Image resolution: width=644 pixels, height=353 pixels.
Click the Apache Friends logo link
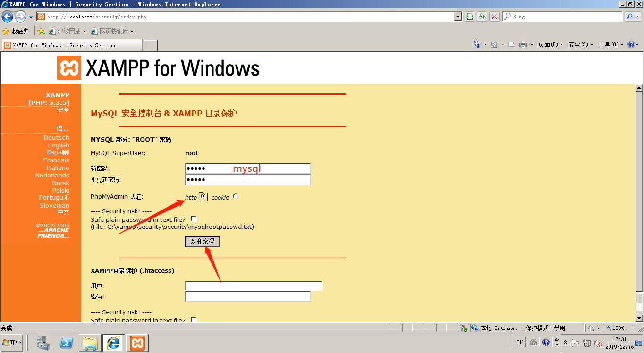pos(53,233)
